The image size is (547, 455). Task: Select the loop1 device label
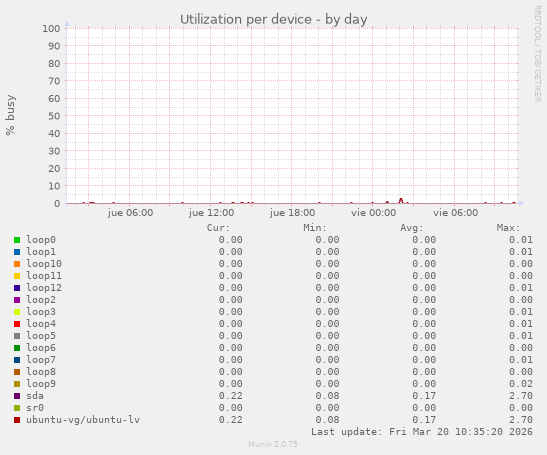[41, 252]
